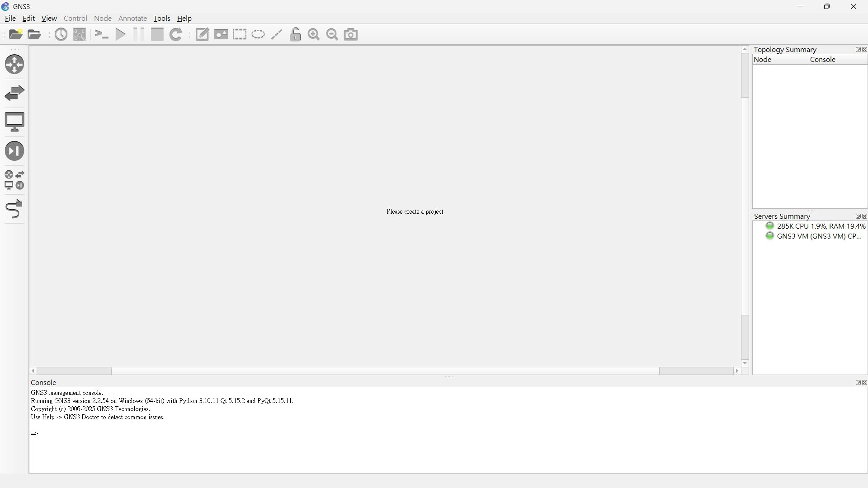Open the View menu
The image size is (868, 488).
[49, 19]
